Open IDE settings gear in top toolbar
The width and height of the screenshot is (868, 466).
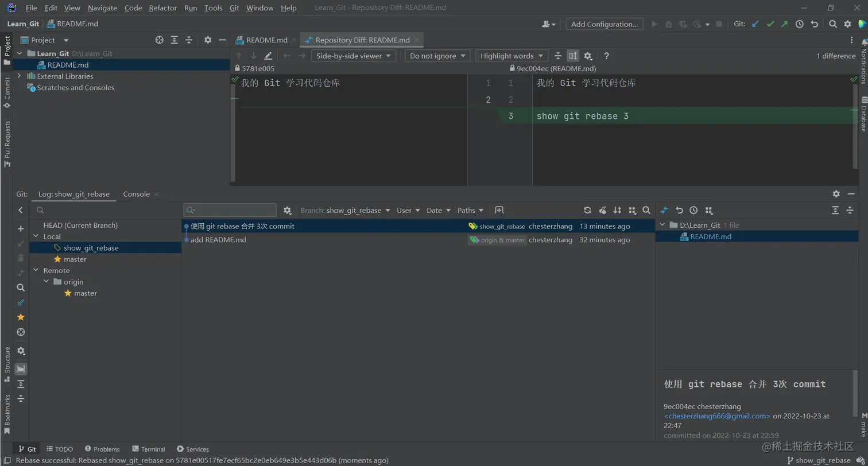click(x=847, y=24)
